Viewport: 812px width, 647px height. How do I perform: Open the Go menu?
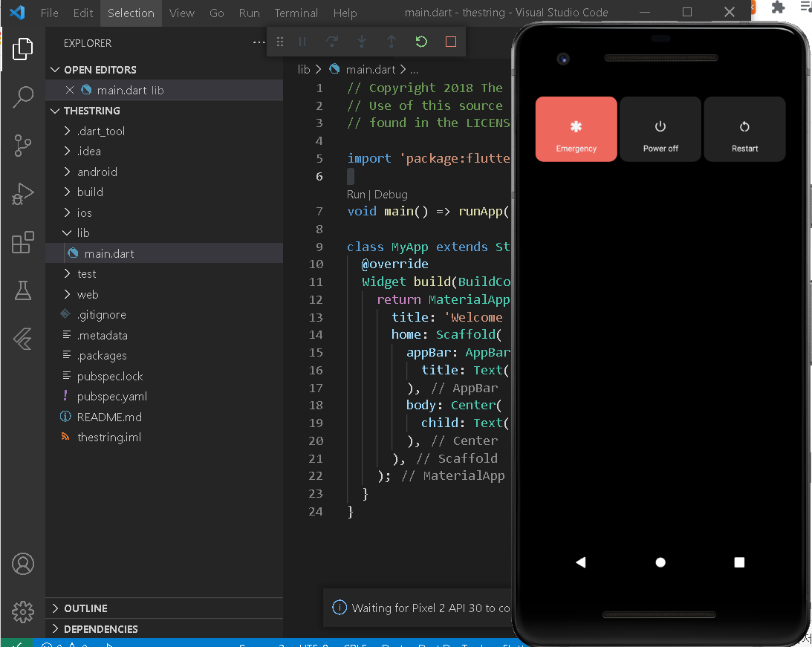pyautogui.click(x=216, y=13)
